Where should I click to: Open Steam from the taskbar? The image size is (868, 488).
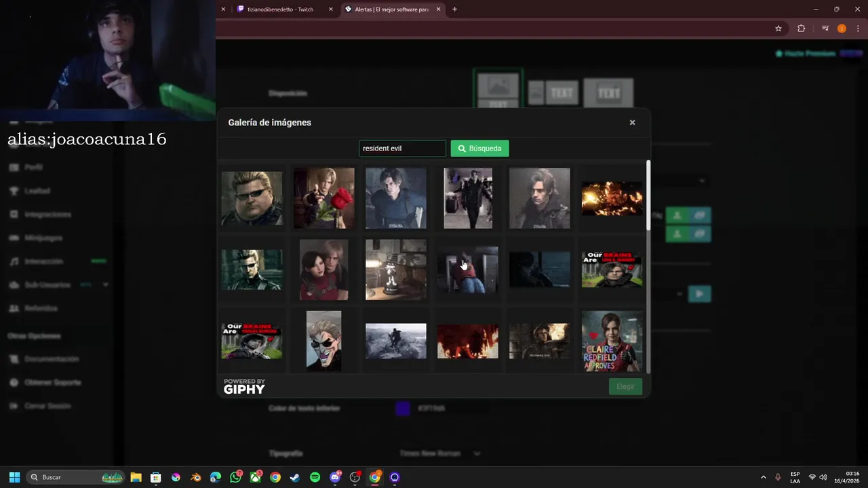click(x=295, y=477)
